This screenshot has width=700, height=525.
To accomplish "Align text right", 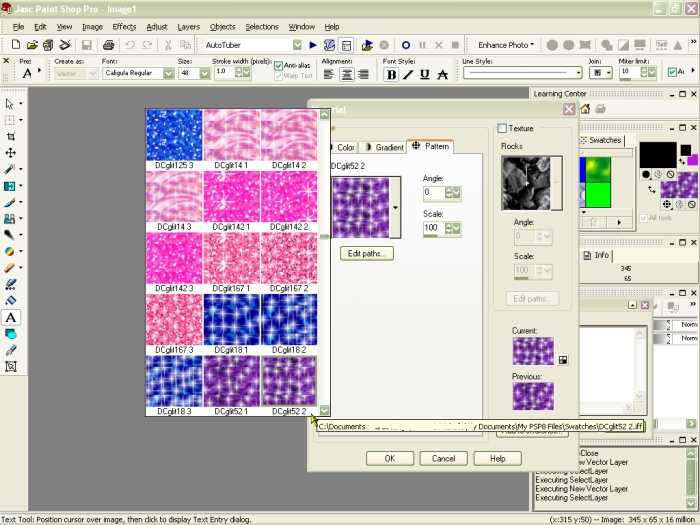I will coord(363,75).
